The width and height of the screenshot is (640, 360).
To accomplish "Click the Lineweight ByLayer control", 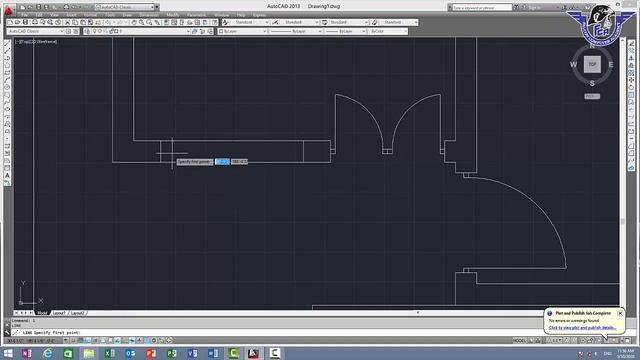I will 345,31.
